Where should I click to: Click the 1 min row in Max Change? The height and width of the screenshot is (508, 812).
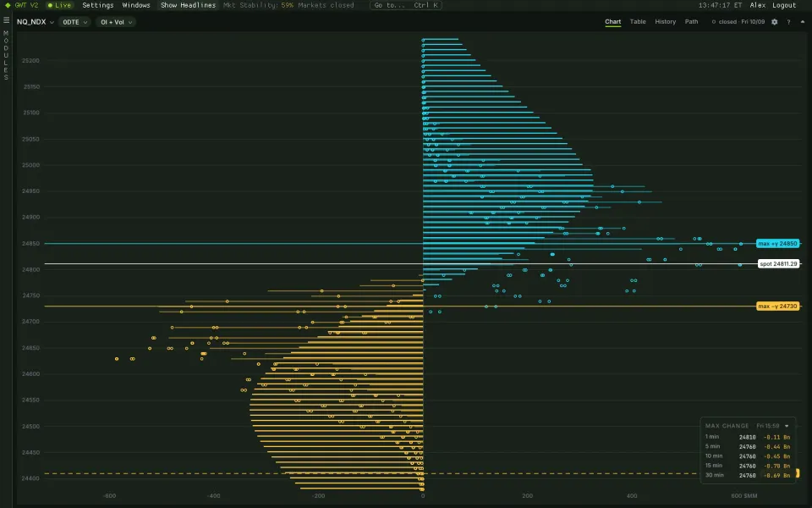747,437
